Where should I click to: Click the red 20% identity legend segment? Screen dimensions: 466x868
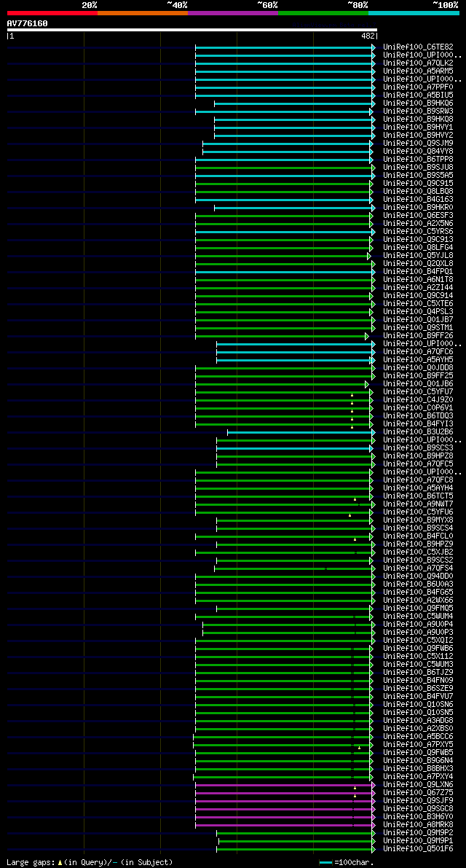52,12
